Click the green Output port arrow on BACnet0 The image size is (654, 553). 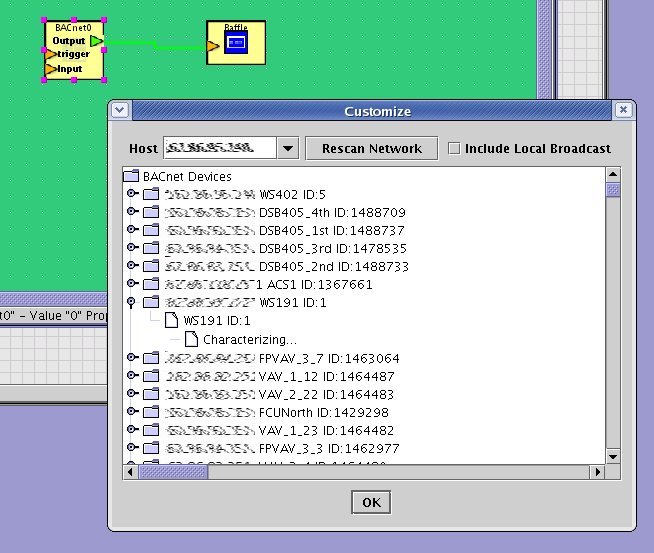pyautogui.click(x=97, y=41)
